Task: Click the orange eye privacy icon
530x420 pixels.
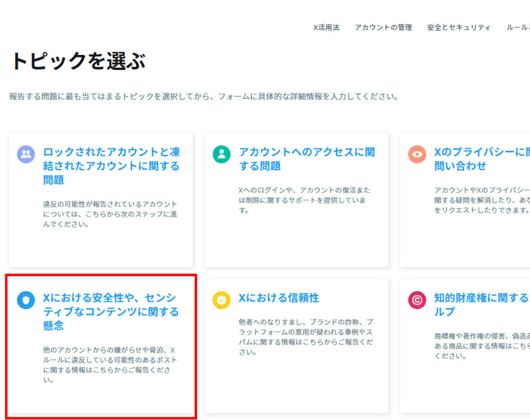Action: (x=417, y=154)
